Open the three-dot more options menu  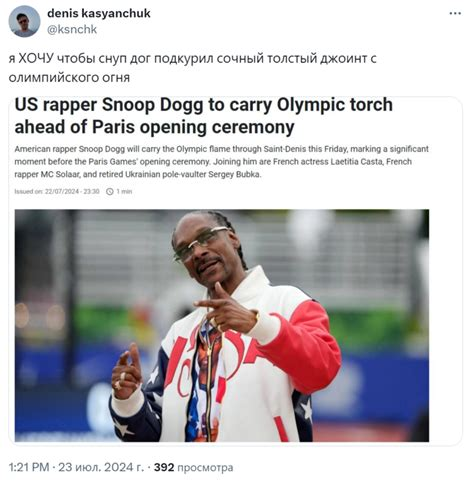[x=455, y=14]
